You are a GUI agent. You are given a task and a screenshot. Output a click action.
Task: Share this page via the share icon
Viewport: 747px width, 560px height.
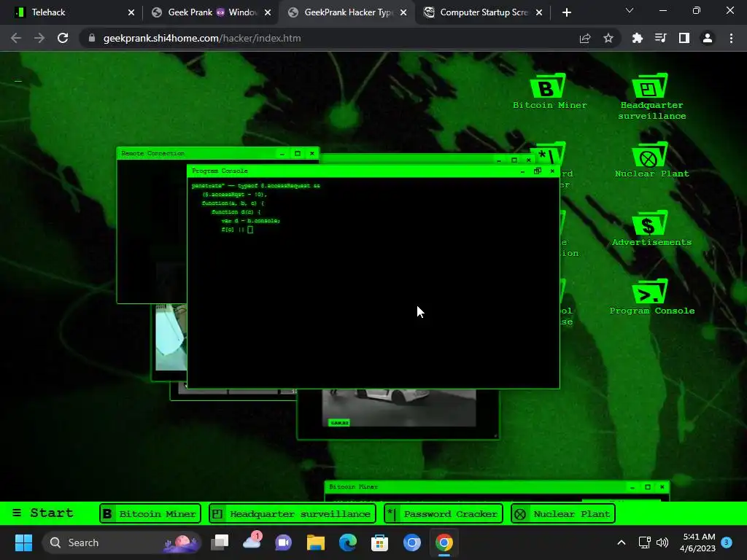click(585, 38)
